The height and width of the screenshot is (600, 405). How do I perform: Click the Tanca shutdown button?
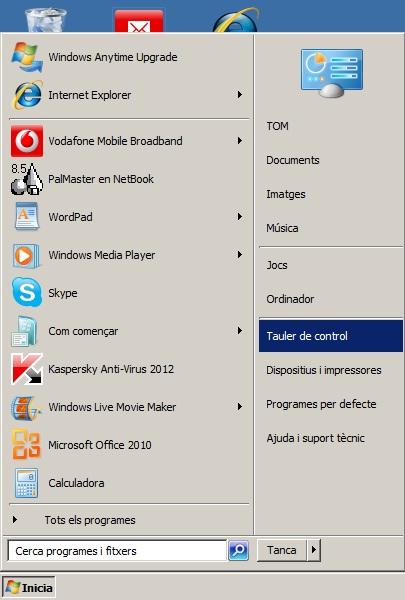[282, 550]
